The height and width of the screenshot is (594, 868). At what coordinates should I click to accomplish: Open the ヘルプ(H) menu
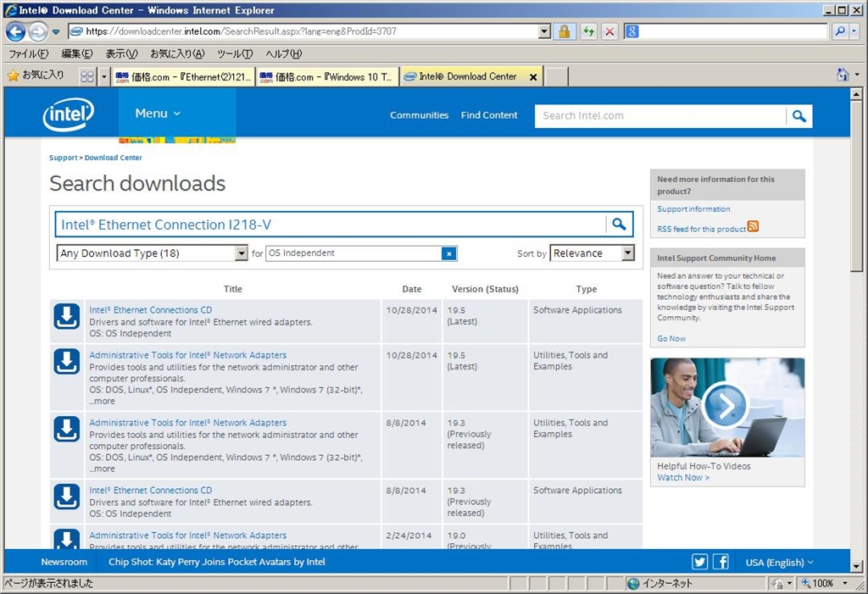tap(283, 53)
